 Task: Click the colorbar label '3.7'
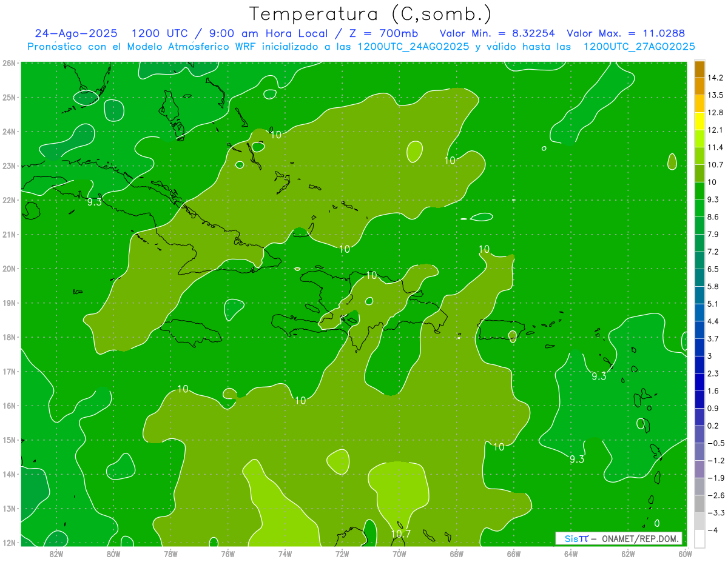point(713,338)
